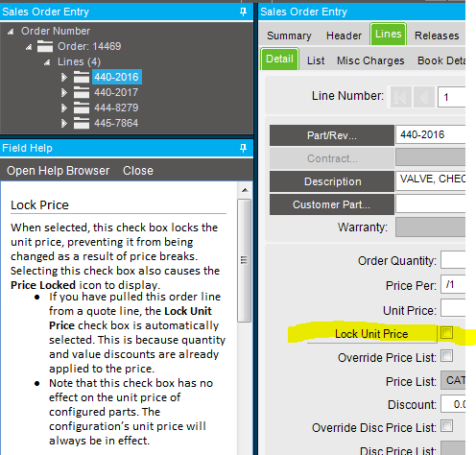Toggle the Override Price List checkbox

coord(446,356)
